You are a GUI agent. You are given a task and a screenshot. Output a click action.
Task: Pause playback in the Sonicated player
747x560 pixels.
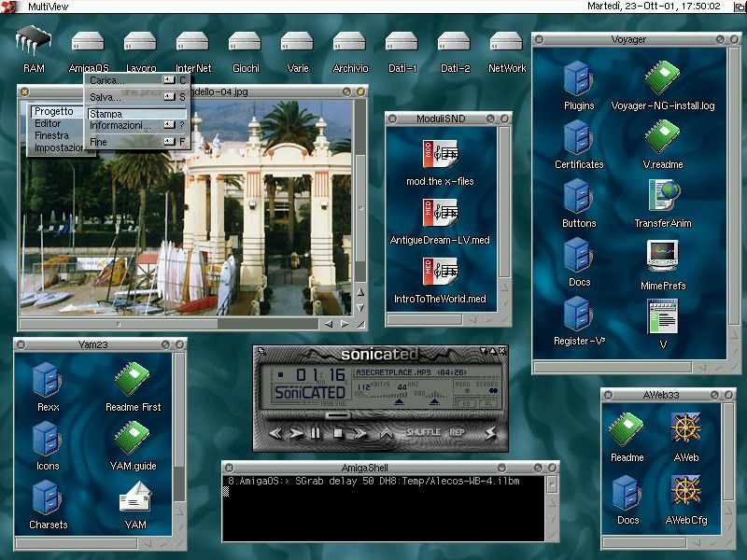[x=316, y=433]
